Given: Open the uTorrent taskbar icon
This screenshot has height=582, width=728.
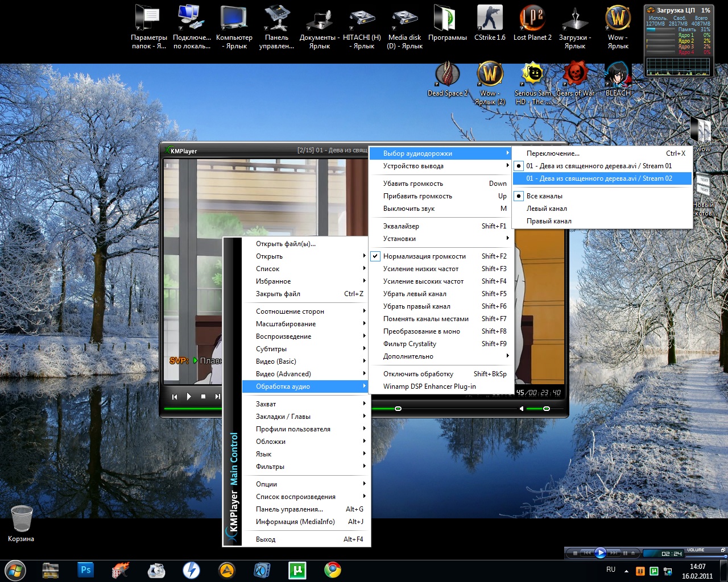Looking at the screenshot, I should click(297, 569).
